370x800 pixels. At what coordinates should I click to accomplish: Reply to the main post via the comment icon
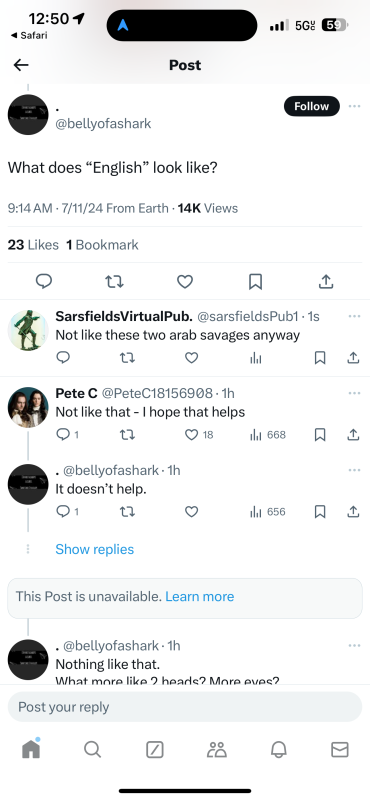pos(44,281)
